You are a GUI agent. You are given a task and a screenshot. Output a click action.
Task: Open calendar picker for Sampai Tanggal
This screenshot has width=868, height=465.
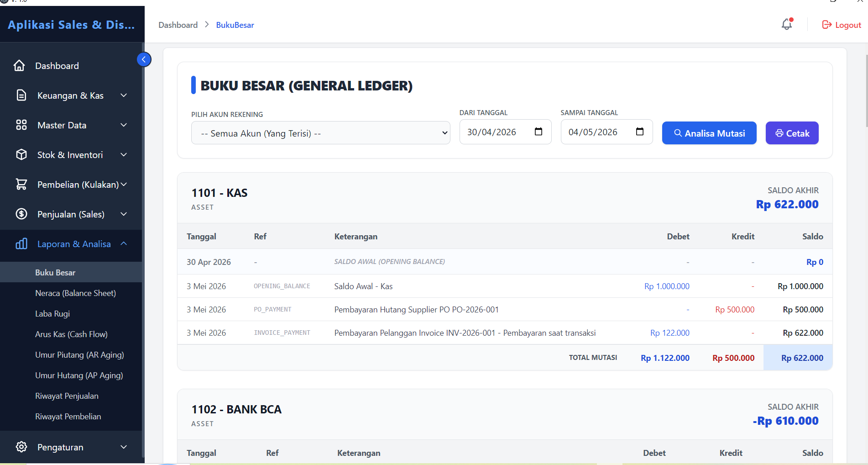coord(640,132)
